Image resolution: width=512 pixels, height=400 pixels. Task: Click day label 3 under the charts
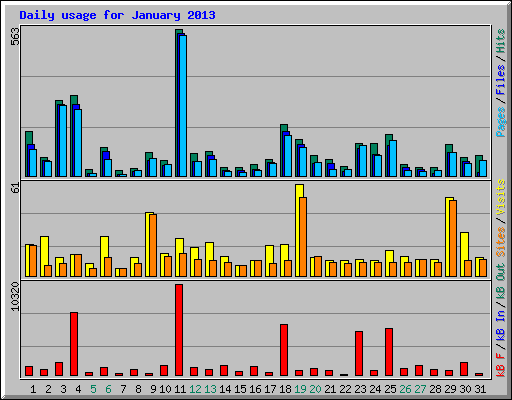click(63, 389)
